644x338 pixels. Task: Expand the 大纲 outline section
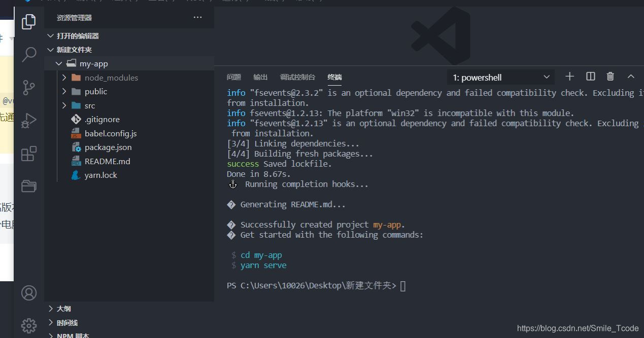tap(50, 308)
